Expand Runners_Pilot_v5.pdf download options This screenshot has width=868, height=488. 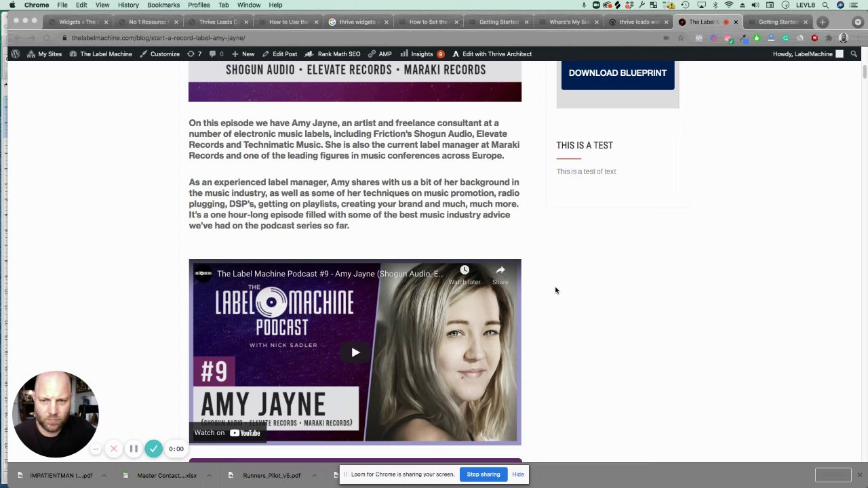(x=314, y=475)
